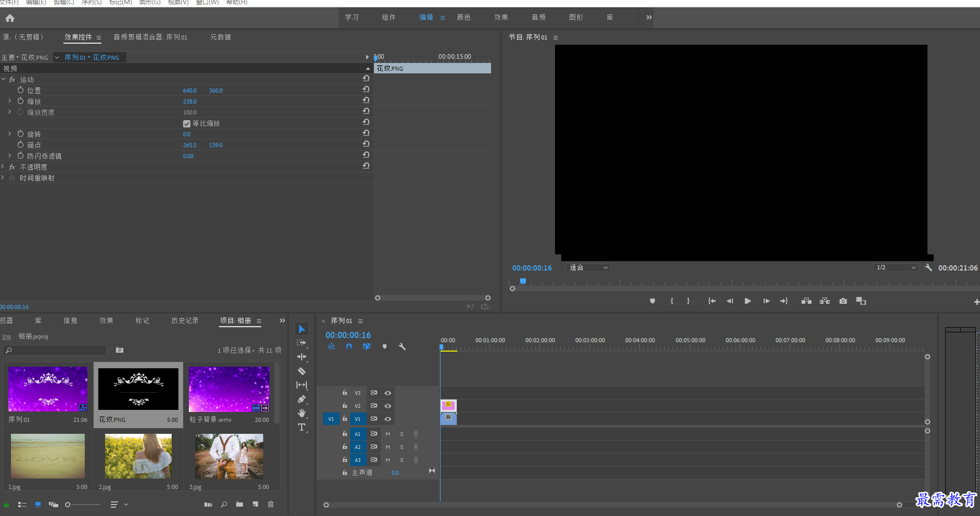Switch Project panel to list view
Viewport: 980px width, 516px height.
(x=22, y=505)
